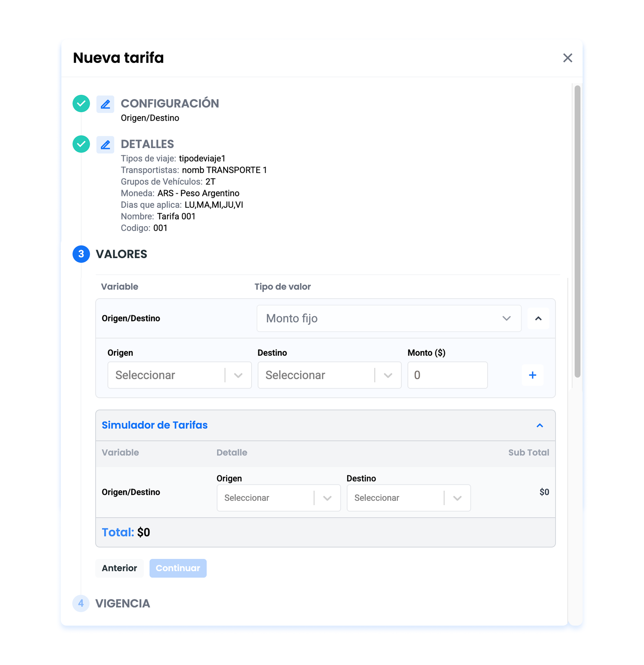Add a new origin/destination row with plus
The image size is (644, 665).
[x=532, y=375]
